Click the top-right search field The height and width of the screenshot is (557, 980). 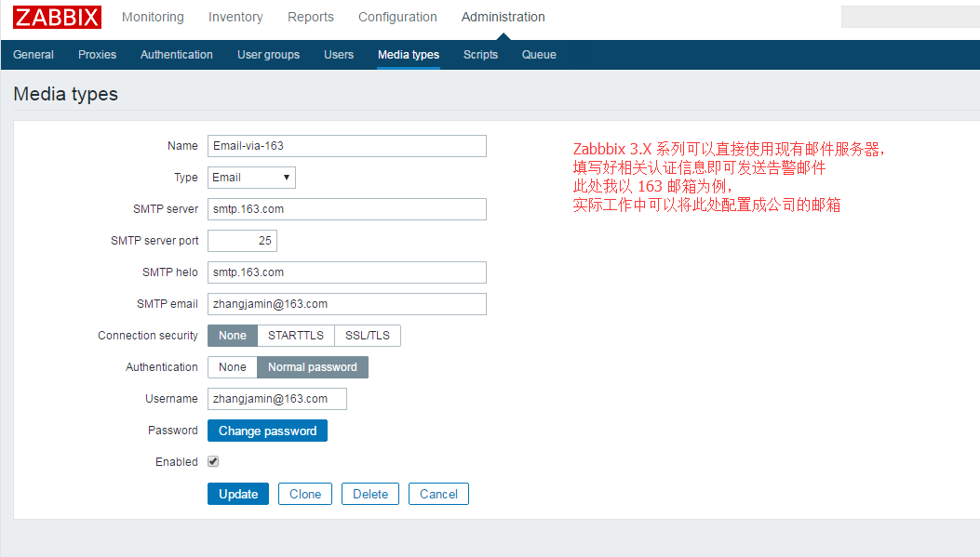[x=910, y=17]
